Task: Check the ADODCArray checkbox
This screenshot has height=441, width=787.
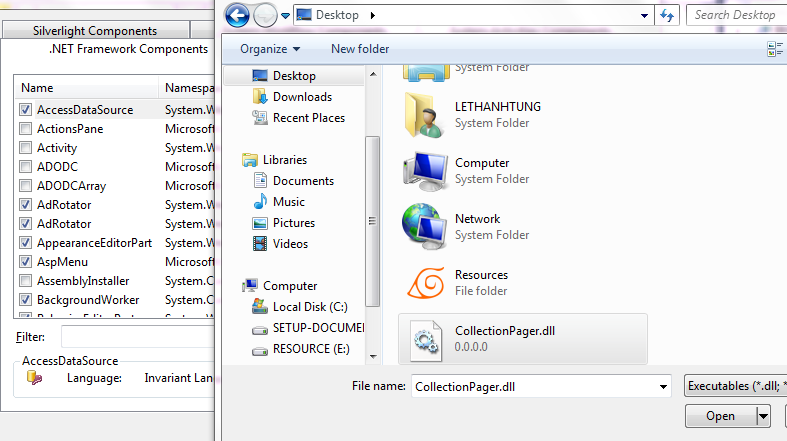Action: coord(26,186)
